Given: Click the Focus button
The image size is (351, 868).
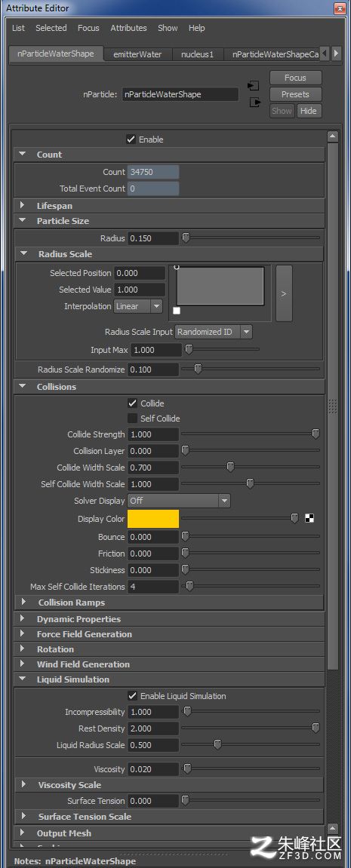Looking at the screenshot, I should 295,78.
